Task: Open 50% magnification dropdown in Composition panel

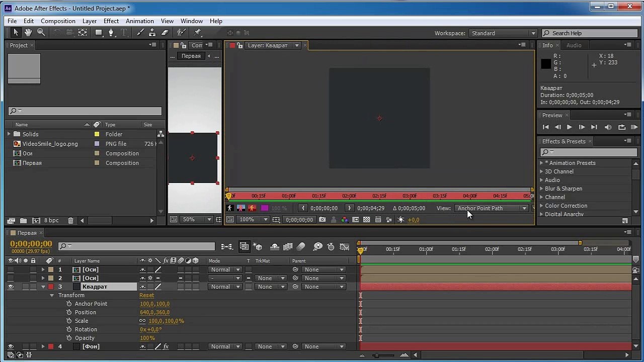Action: pyautogui.click(x=197, y=220)
